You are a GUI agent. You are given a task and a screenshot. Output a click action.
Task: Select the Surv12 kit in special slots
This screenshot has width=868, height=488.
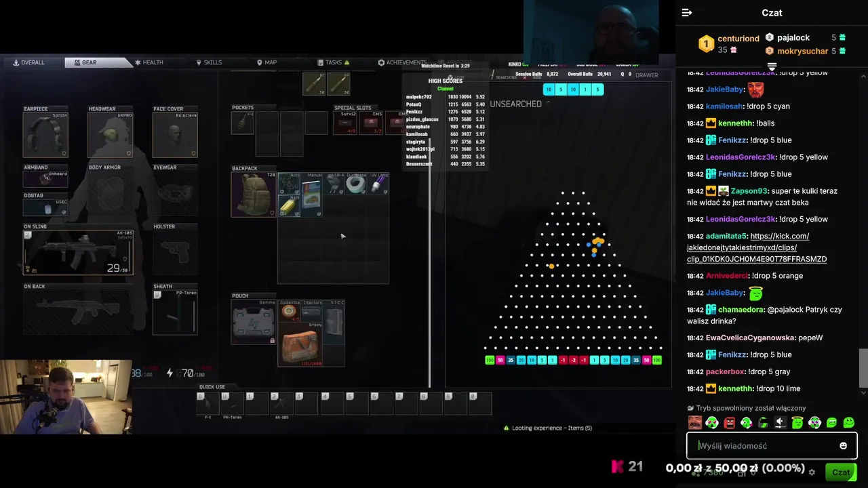pos(345,123)
